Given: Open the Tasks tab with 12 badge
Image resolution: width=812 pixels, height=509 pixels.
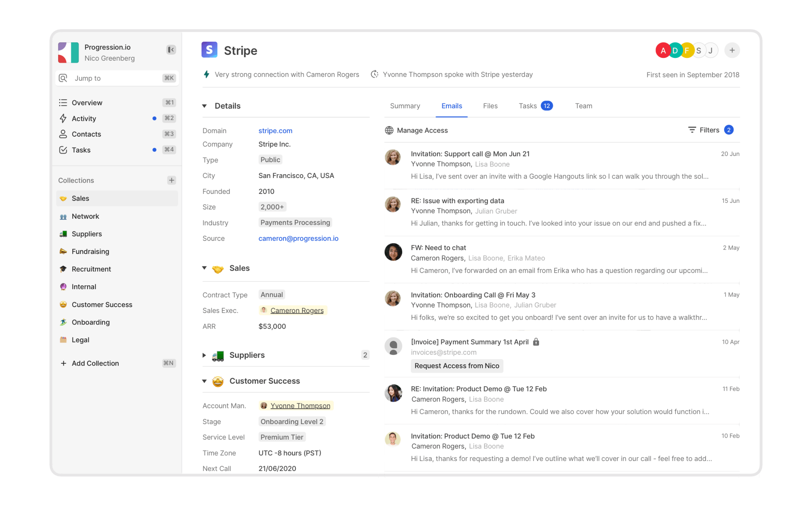Looking at the screenshot, I should click(536, 106).
